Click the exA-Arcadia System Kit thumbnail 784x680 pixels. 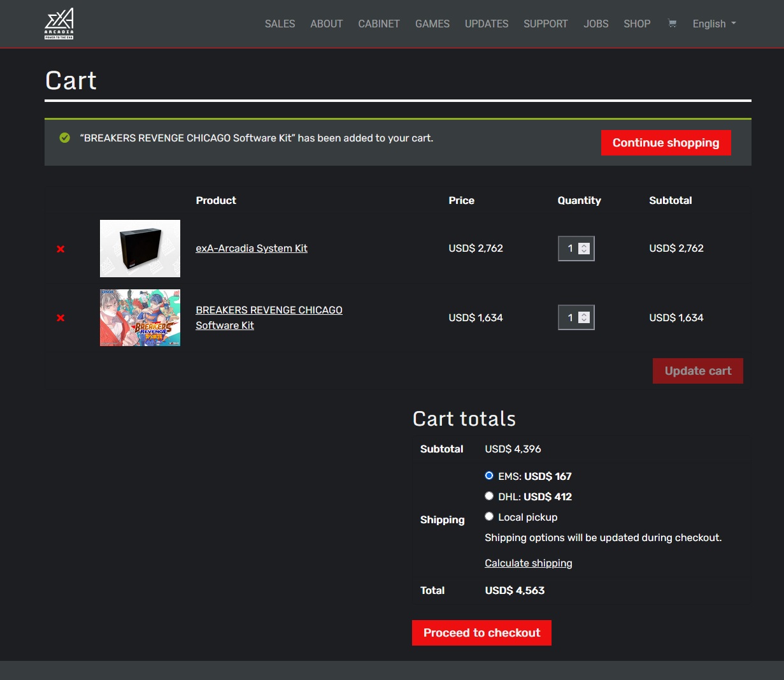(140, 249)
